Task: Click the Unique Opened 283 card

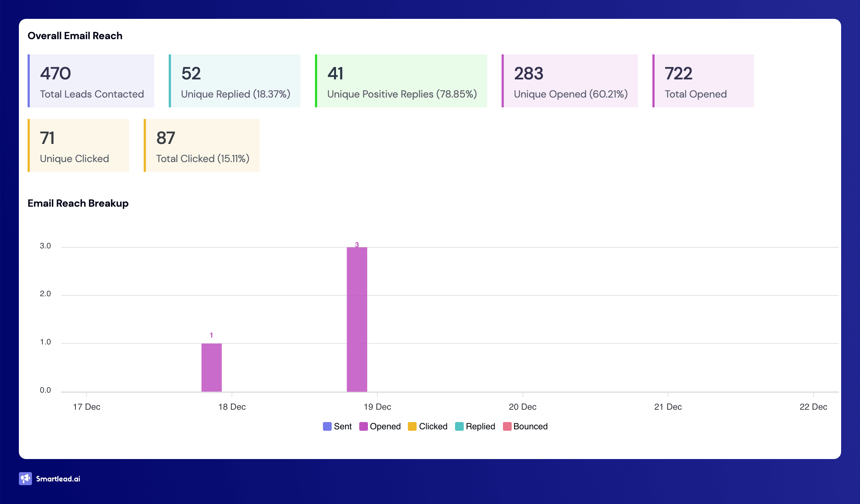Action: click(x=570, y=81)
